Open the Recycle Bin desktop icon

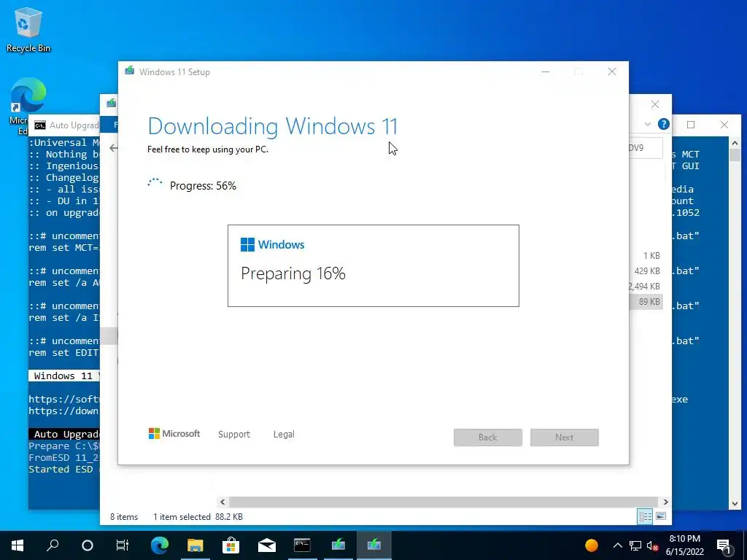click(x=28, y=29)
